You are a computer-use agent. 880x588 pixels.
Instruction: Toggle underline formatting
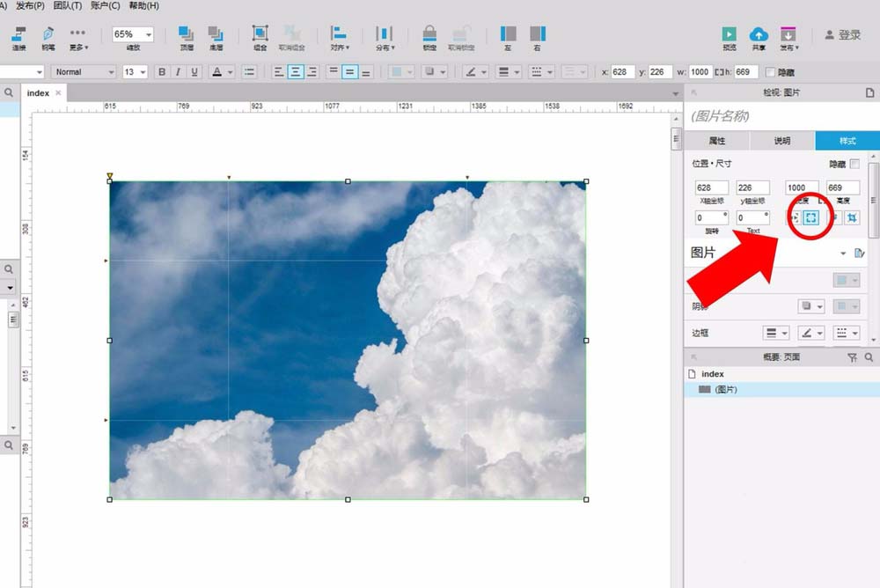click(194, 72)
